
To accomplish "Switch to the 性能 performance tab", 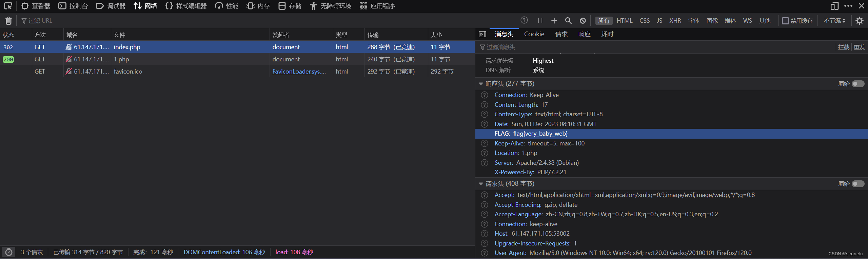I will pyautogui.click(x=227, y=6).
